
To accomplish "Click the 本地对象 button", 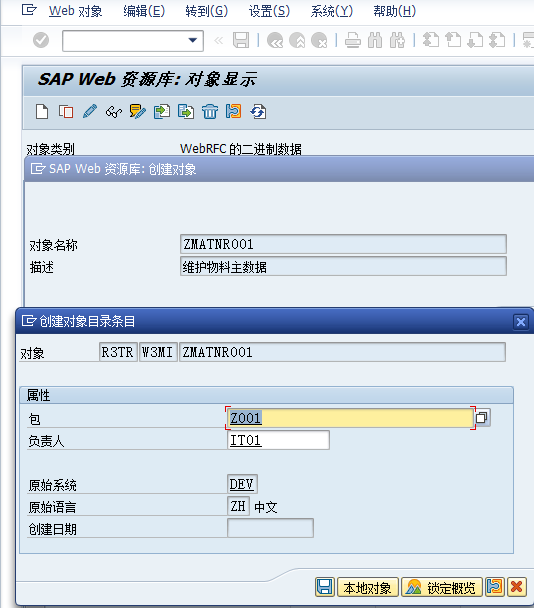I will click(368, 587).
